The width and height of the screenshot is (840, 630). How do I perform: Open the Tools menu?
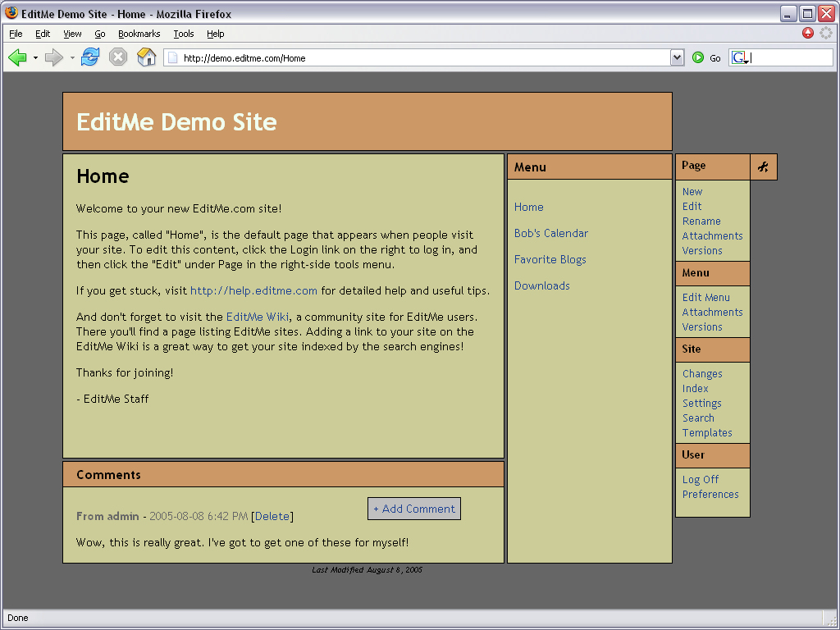183,34
